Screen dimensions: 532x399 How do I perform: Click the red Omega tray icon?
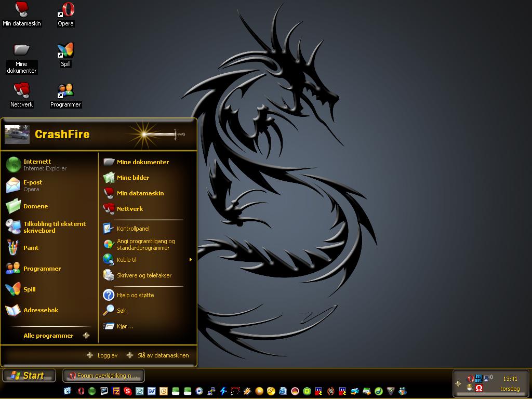click(x=478, y=388)
